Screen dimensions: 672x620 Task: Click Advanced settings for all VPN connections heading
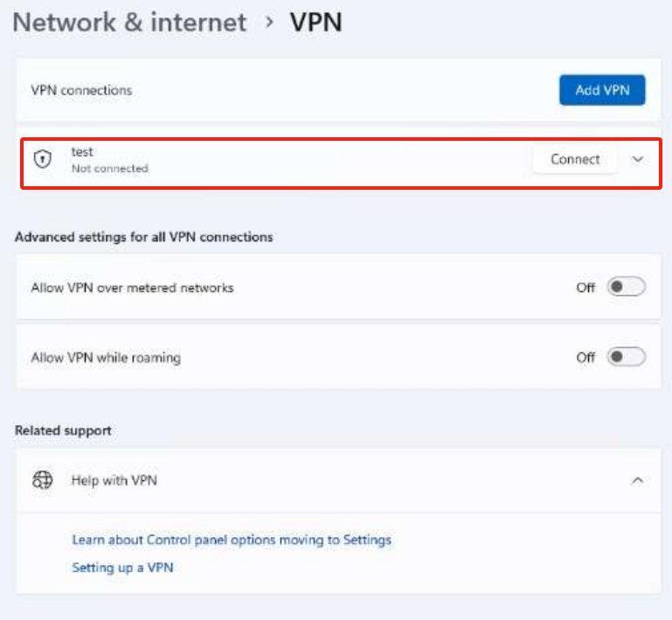tap(143, 237)
